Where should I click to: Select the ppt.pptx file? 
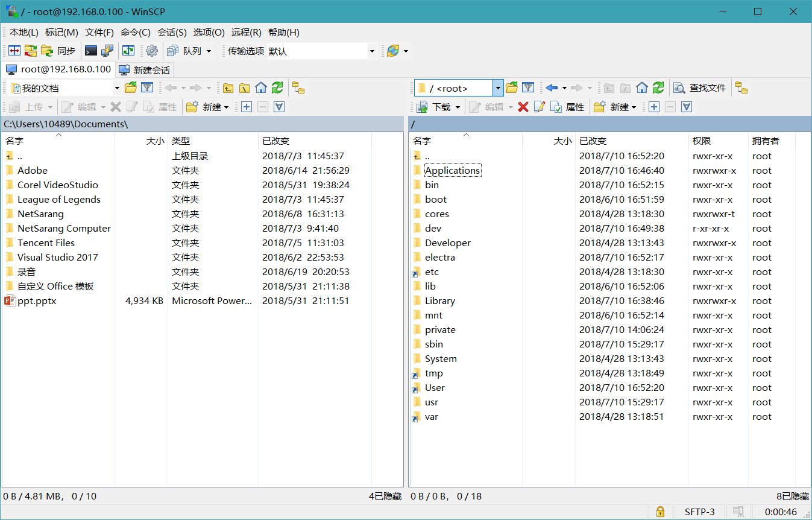(37, 301)
